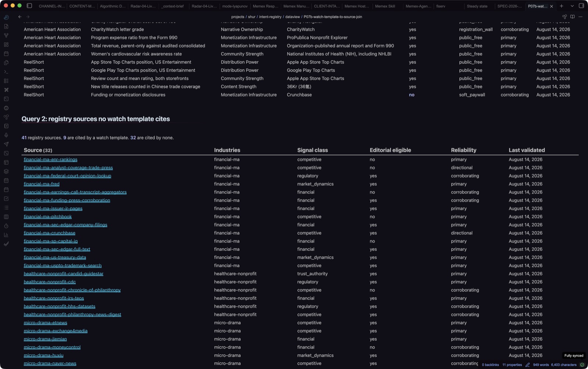This screenshot has width=588, height=369.
Task: Switch to the Algorithmic D… tab
Action: [x=112, y=6]
